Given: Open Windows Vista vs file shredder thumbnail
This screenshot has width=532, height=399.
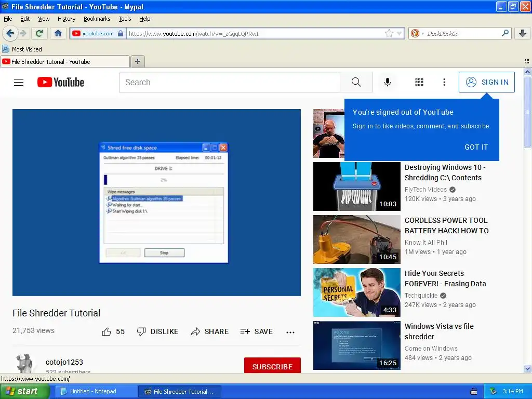Looking at the screenshot, I should (x=356, y=345).
